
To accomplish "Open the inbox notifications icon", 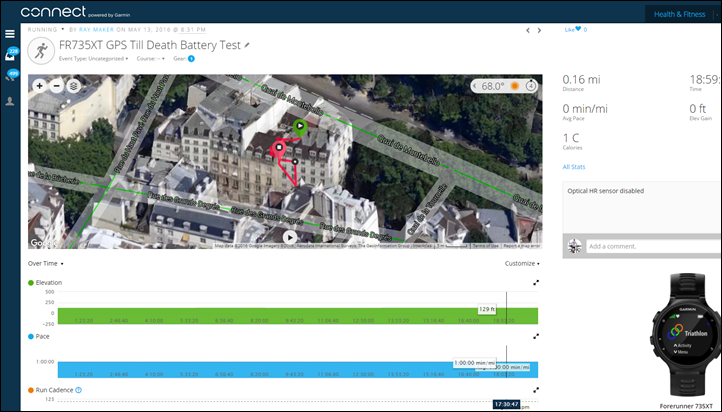I will 11,57.
